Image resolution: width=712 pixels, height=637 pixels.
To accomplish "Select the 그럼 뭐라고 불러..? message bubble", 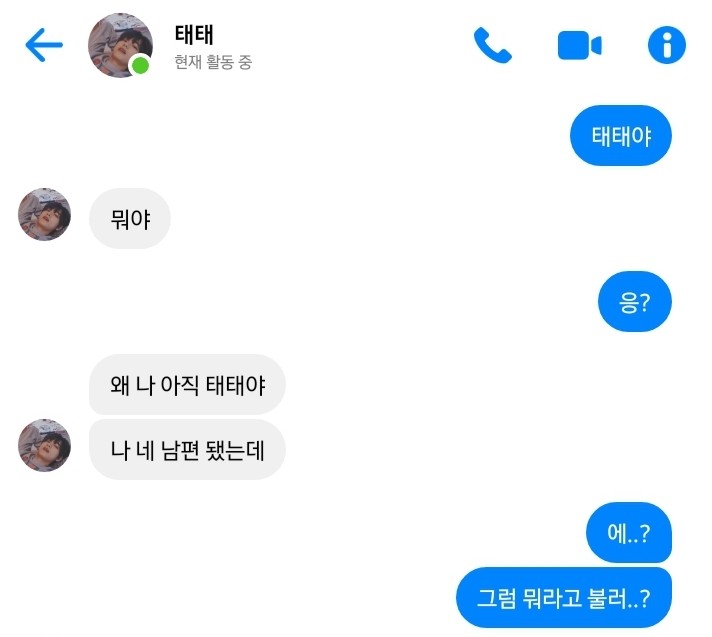I will 564,597.
